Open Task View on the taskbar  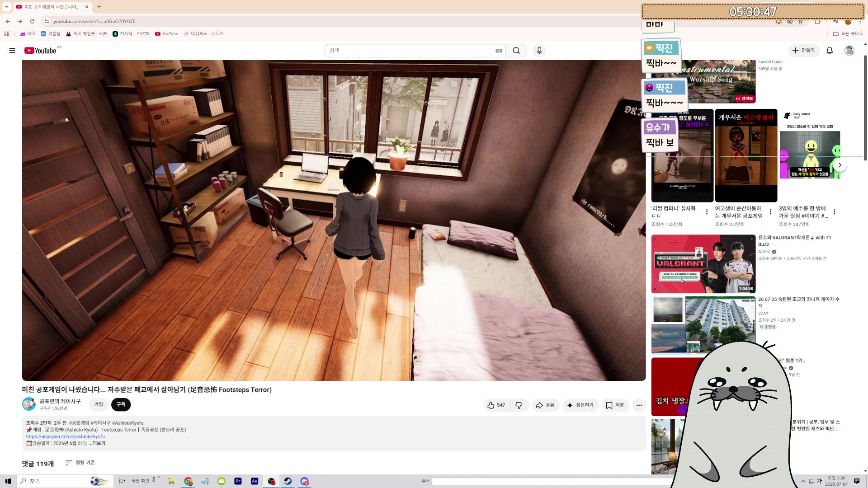[122, 481]
